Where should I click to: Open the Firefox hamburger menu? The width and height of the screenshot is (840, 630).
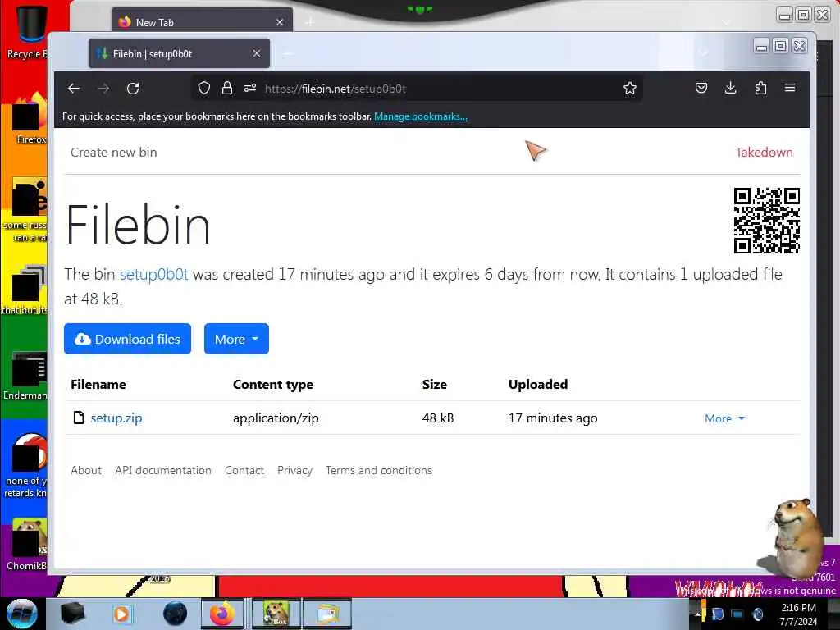pos(790,88)
